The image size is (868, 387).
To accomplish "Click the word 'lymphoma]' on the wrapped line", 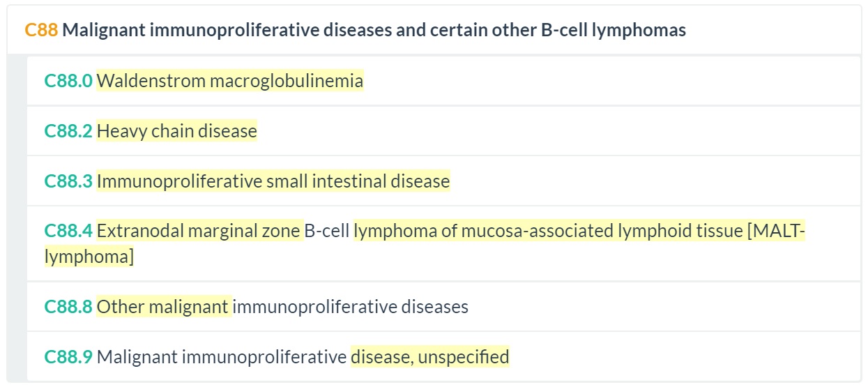I will 89,257.
